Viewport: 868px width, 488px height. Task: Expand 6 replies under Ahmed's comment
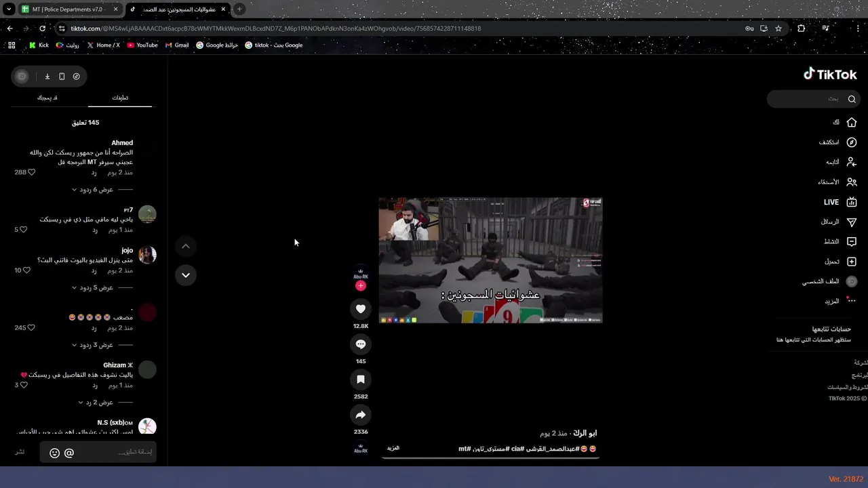coord(92,190)
